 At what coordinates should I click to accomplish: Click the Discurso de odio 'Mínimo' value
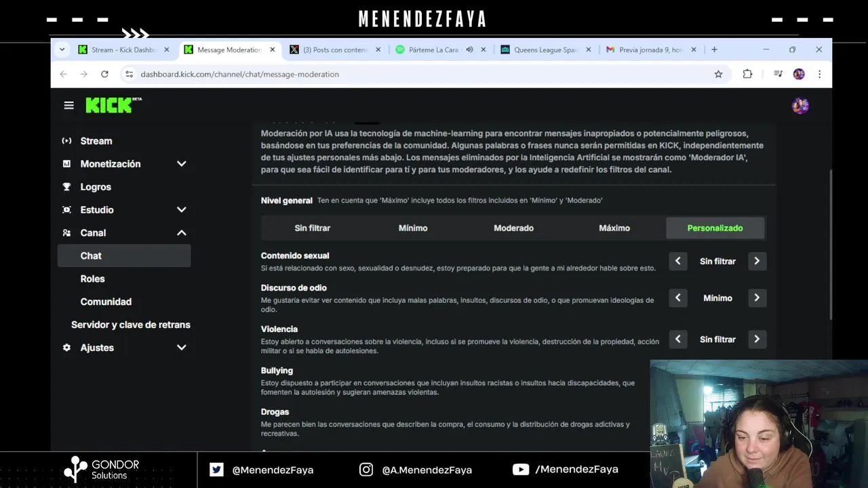pos(717,298)
